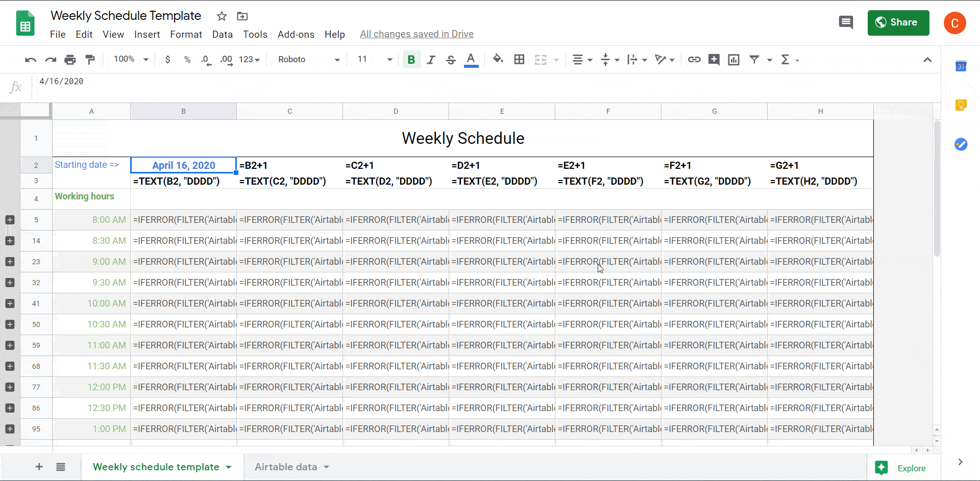980x481 pixels.
Task: Expand the row group at 9:00 AM
Action: pyautogui.click(x=10, y=262)
